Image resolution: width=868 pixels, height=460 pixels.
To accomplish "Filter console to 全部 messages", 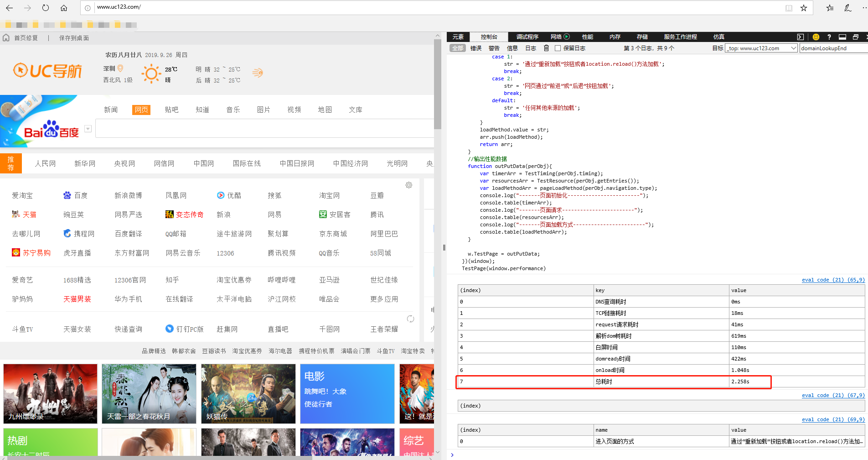I will coord(458,48).
